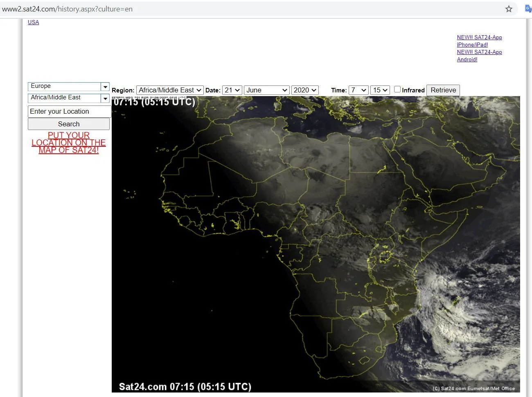Screen dimensions: 532x397
Task: Select a different year from 2020 dropdown
Action: point(305,90)
